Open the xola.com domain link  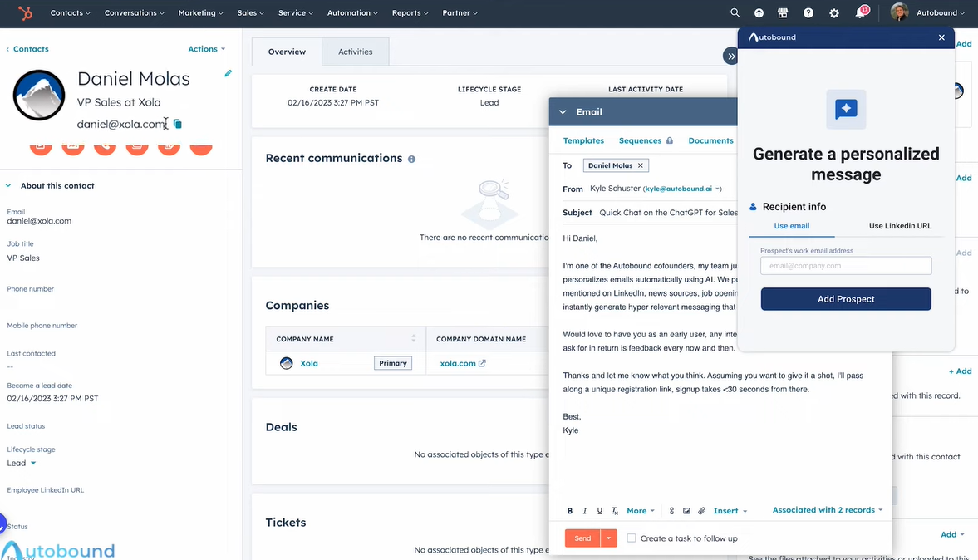pyautogui.click(x=458, y=363)
